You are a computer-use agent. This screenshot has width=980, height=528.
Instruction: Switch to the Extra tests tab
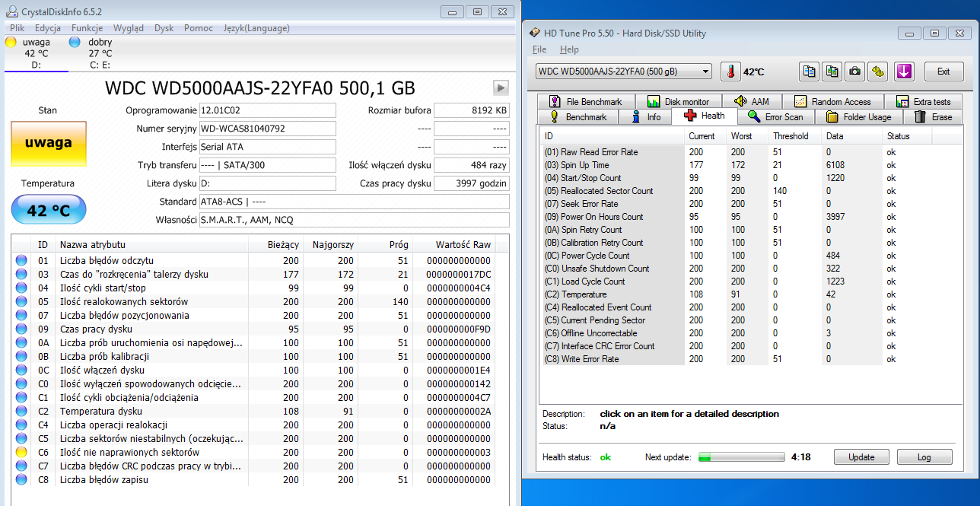tap(924, 101)
